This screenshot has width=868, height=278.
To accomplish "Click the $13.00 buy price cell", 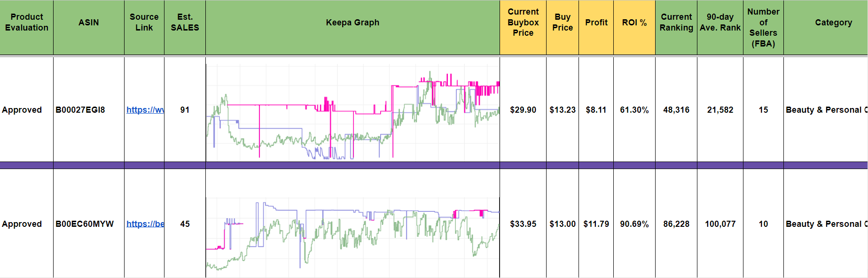I will [x=563, y=224].
